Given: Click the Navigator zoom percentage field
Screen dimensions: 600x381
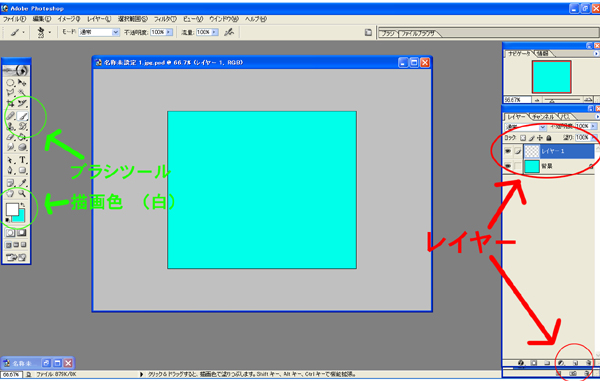Looking at the screenshot, I should coord(517,100).
